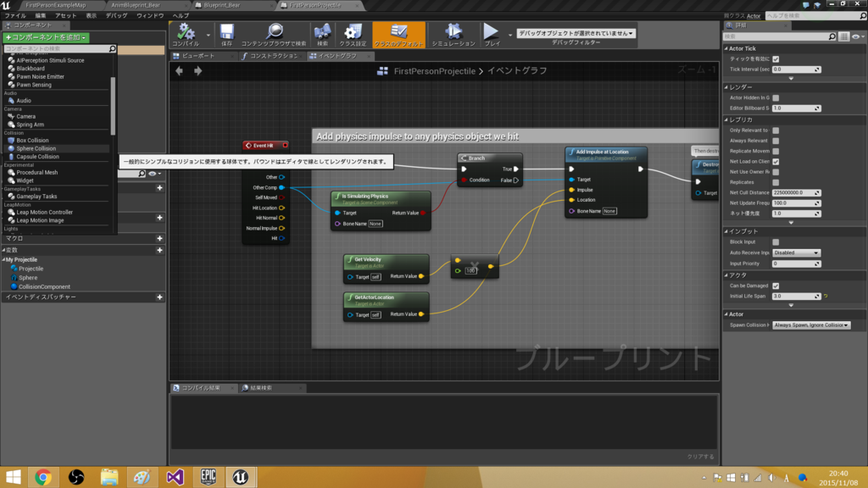
Task: Open Epic Games Launcher from taskbar
Action: point(209,477)
